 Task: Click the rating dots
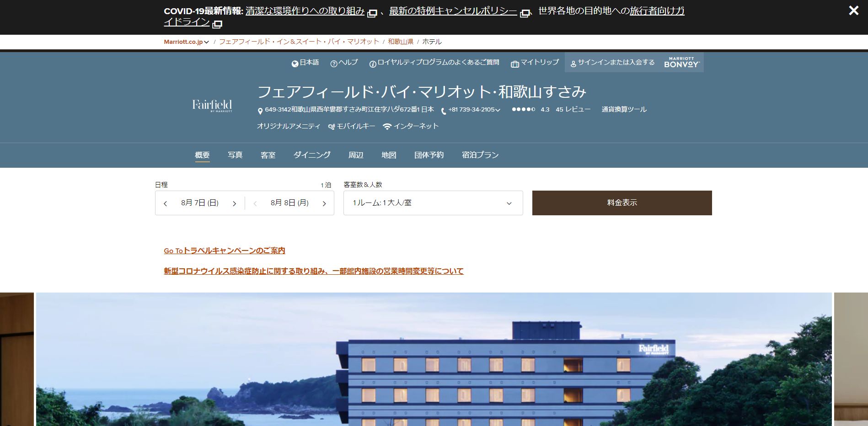click(x=523, y=110)
